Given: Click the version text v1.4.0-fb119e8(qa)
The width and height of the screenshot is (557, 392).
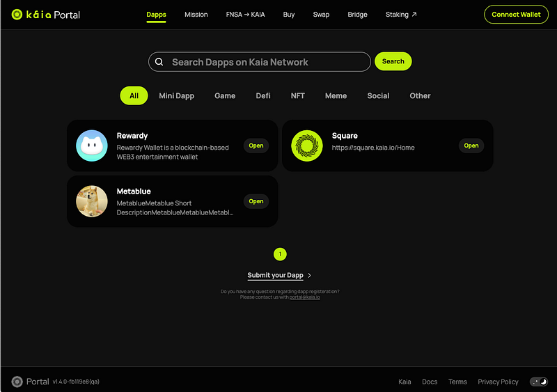Looking at the screenshot, I should pyautogui.click(x=76, y=382).
